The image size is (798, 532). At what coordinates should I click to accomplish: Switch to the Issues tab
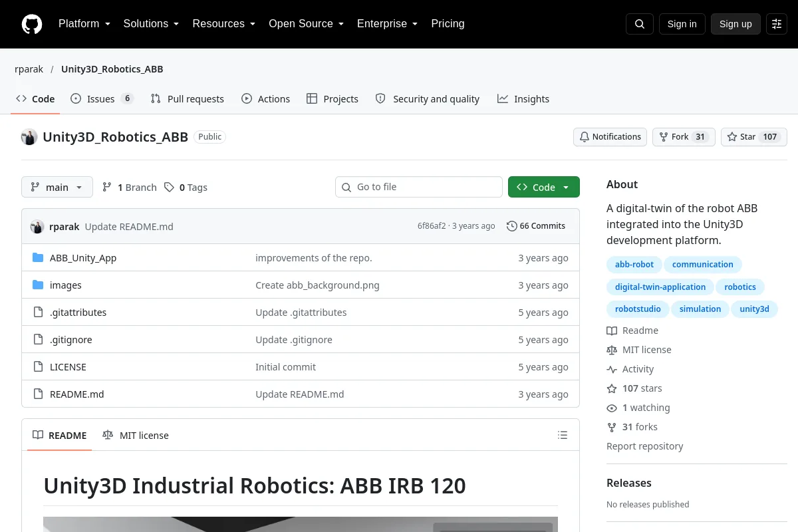point(102,99)
